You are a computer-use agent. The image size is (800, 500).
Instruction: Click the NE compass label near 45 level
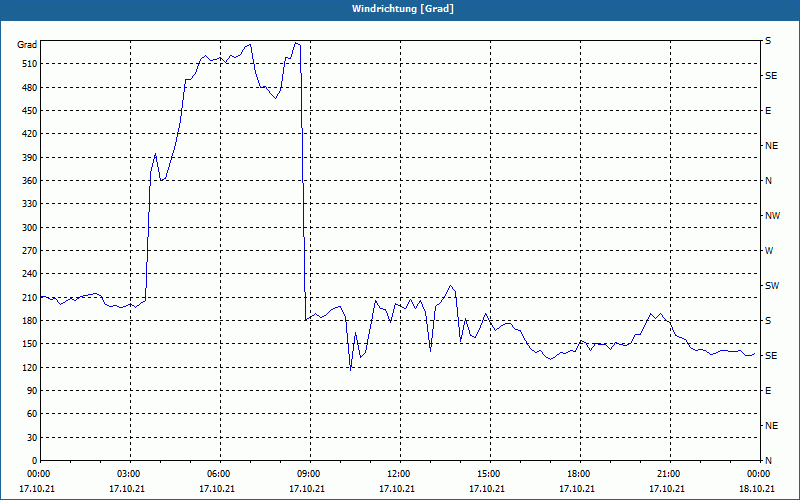point(772,426)
